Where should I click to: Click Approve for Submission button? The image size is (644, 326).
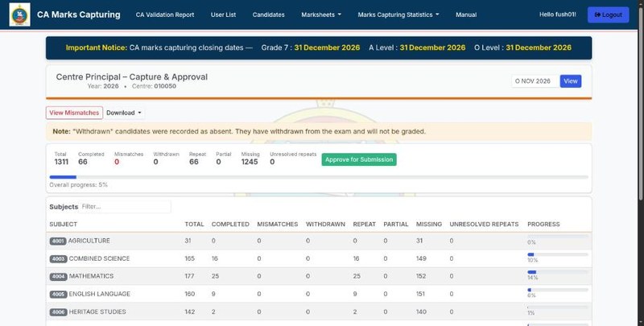click(x=359, y=159)
